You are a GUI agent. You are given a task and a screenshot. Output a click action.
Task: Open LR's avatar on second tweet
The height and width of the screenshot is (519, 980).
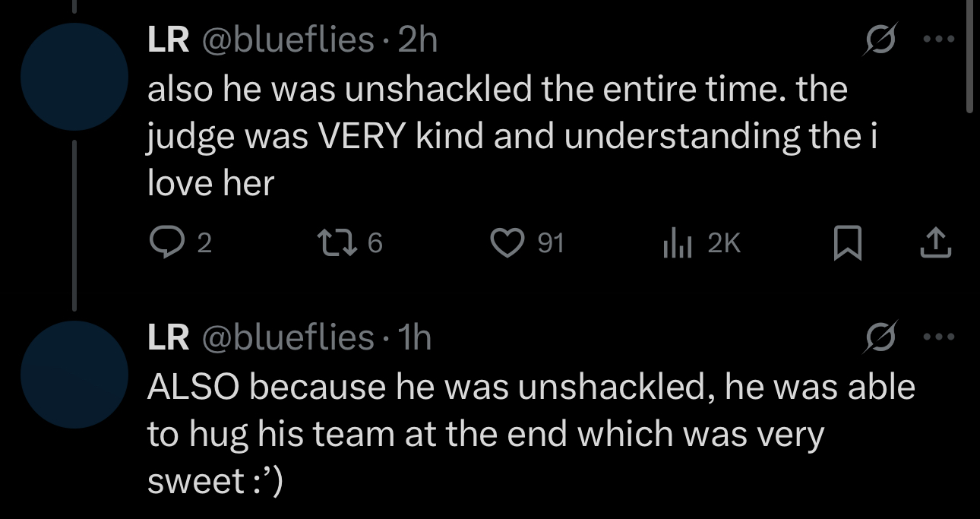pos(74,375)
